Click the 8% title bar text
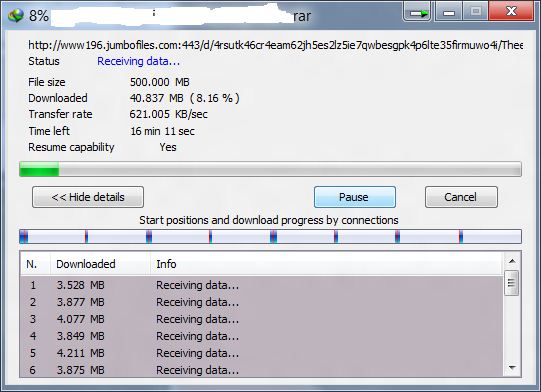This screenshot has width=541, height=392. (x=39, y=16)
